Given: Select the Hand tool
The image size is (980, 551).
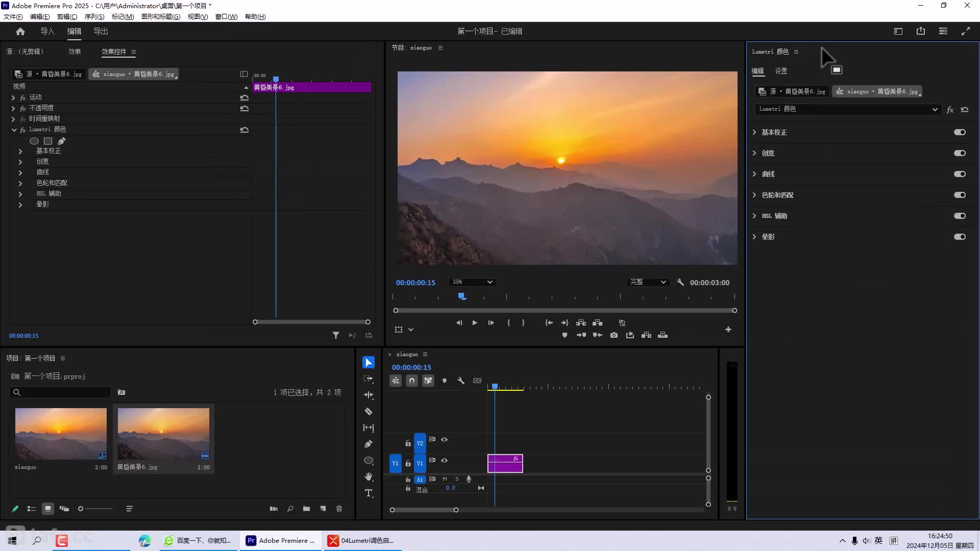Looking at the screenshot, I should point(369,477).
